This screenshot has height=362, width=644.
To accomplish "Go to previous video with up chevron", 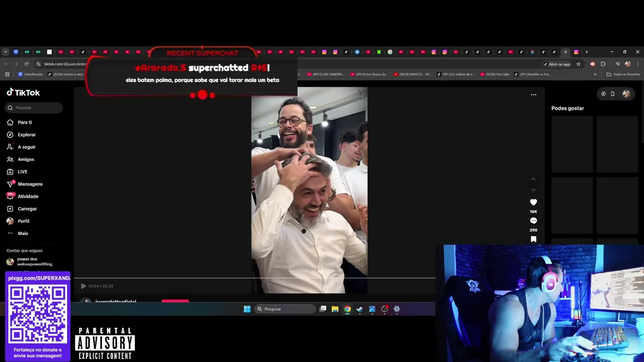I will coord(533,179).
